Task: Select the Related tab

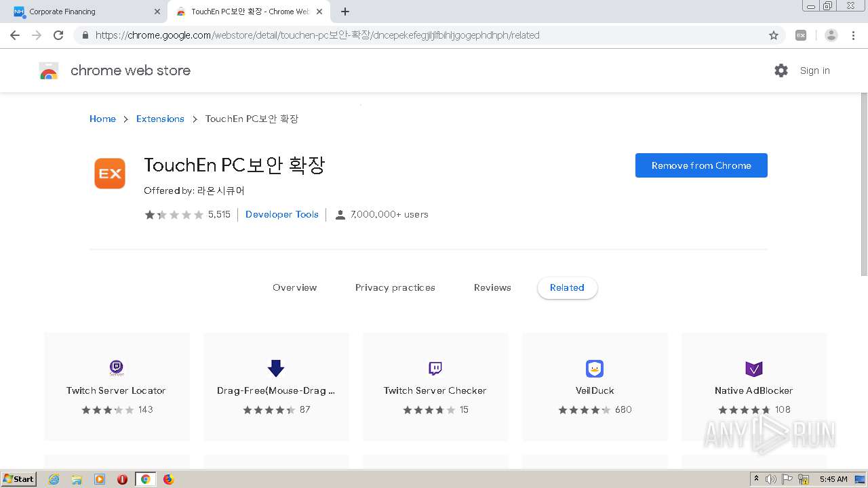Action: 567,287
